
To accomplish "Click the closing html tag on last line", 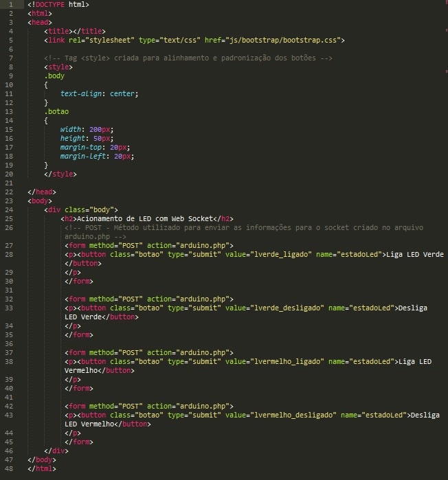I will [x=42, y=468].
